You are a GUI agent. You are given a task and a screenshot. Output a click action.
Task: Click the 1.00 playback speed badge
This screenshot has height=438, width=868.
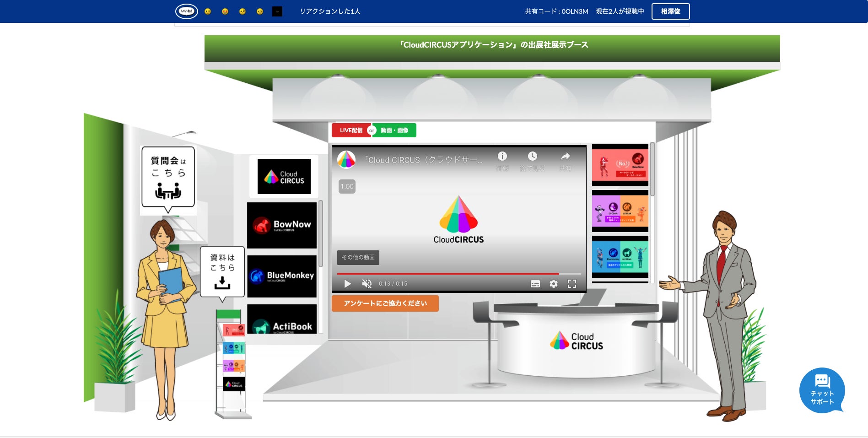pyautogui.click(x=347, y=186)
